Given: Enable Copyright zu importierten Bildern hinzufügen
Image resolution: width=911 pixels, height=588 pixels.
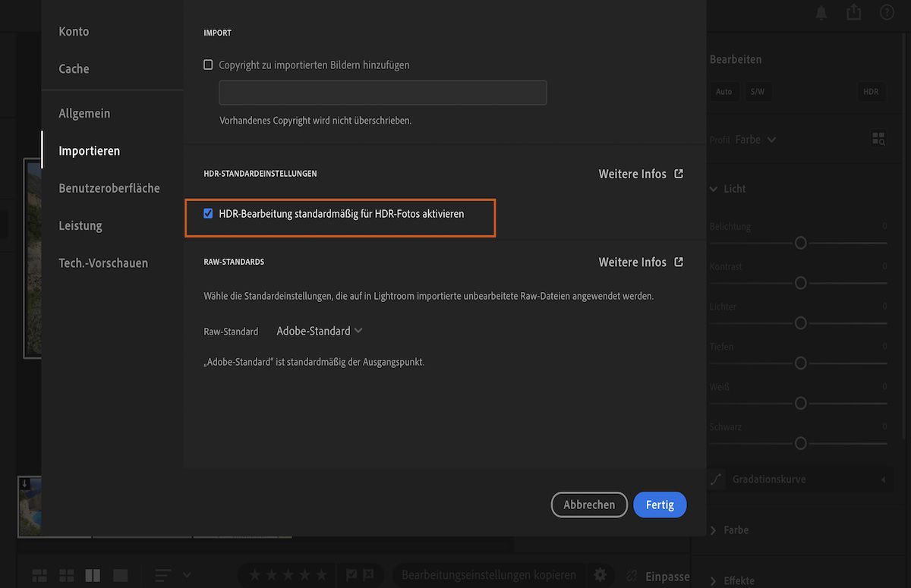Looking at the screenshot, I should (x=208, y=64).
